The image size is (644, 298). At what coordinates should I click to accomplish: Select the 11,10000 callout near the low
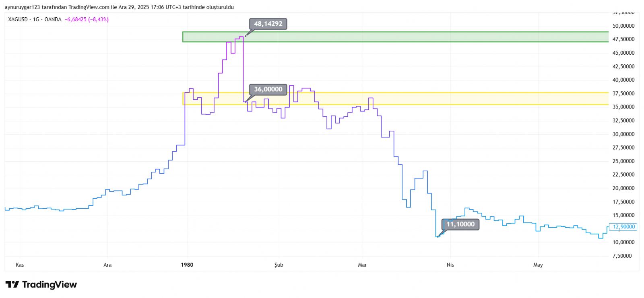460,224
